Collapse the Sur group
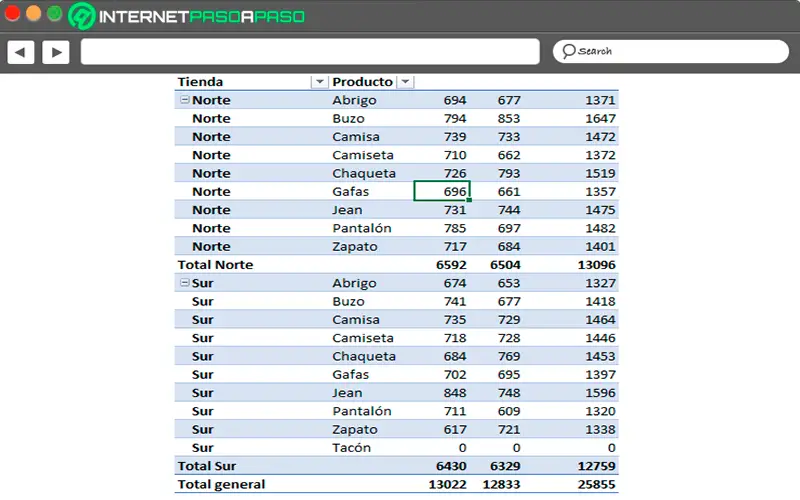The image size is (800, 500). (x=185, y=283)
